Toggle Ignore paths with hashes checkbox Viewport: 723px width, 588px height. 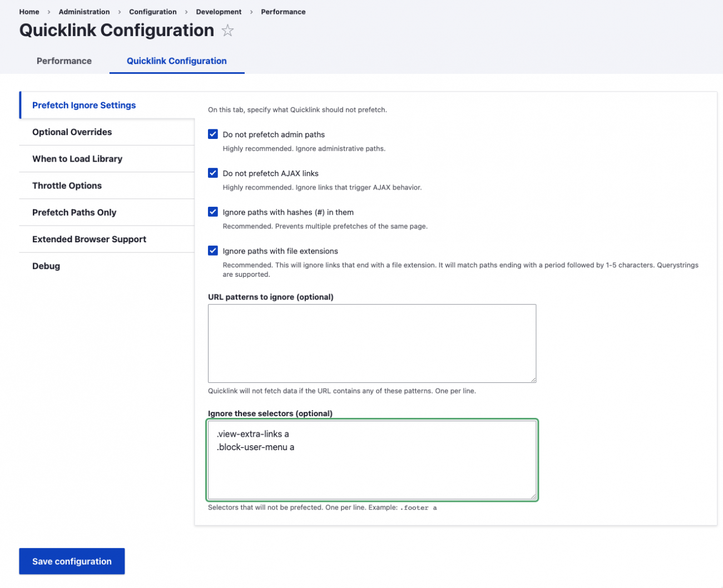[x=213, y=212]
